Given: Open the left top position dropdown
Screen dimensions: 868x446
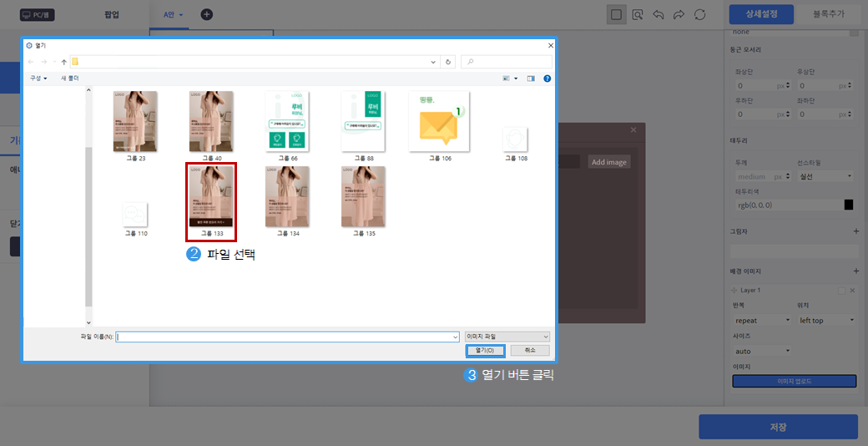Looking at the screenshot, I should point(825,320).
